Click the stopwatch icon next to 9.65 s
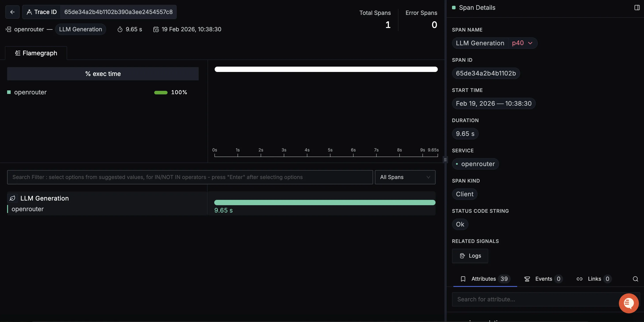Image resolution: width=644 pixels, height=322 pixels. pos(120,29)
